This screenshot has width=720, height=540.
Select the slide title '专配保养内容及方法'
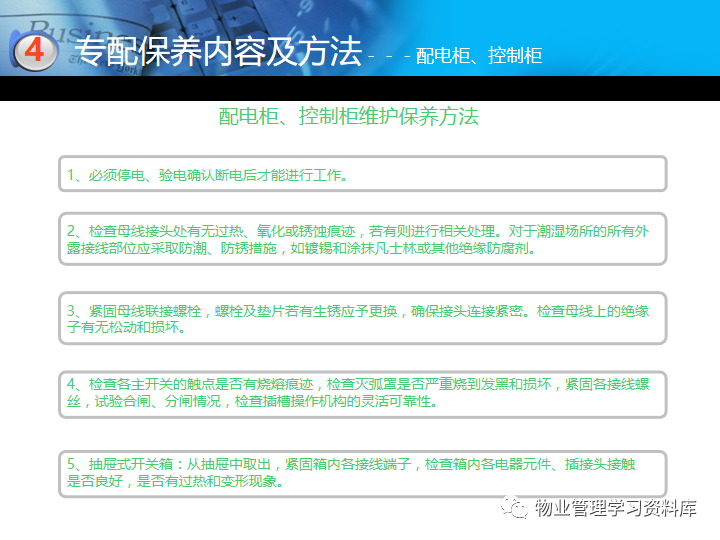point(219,51)
